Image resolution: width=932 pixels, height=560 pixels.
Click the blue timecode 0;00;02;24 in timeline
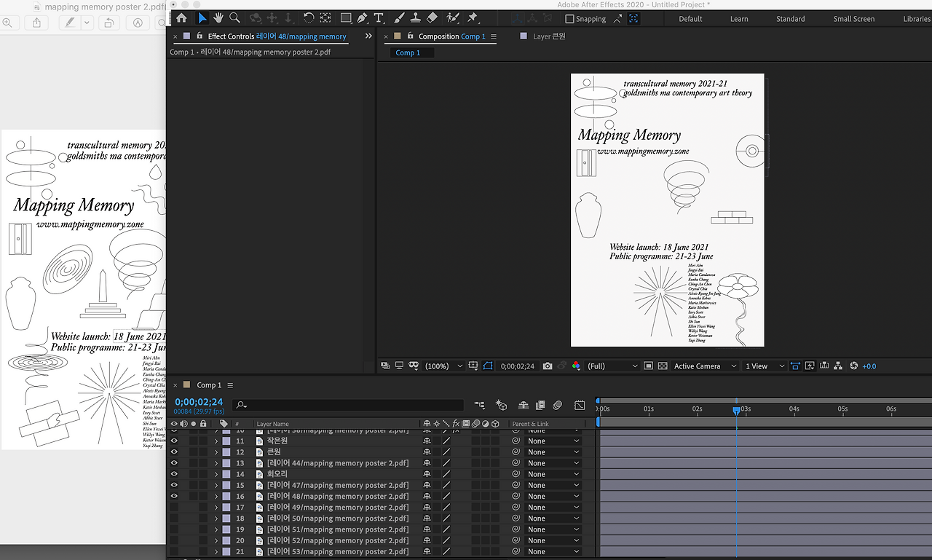point(199,402)
